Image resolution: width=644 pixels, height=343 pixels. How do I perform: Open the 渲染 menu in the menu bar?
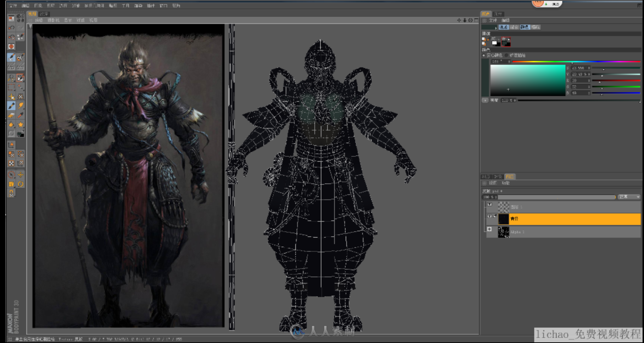[x=138, y=5]
